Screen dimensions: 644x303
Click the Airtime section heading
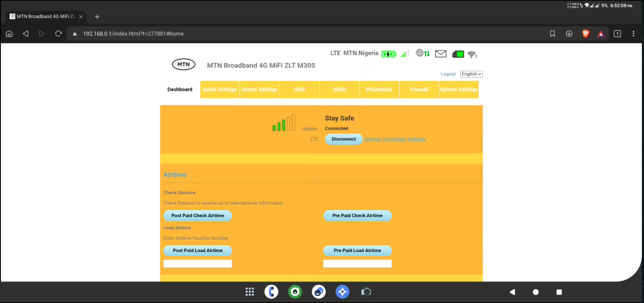[175, 175]
